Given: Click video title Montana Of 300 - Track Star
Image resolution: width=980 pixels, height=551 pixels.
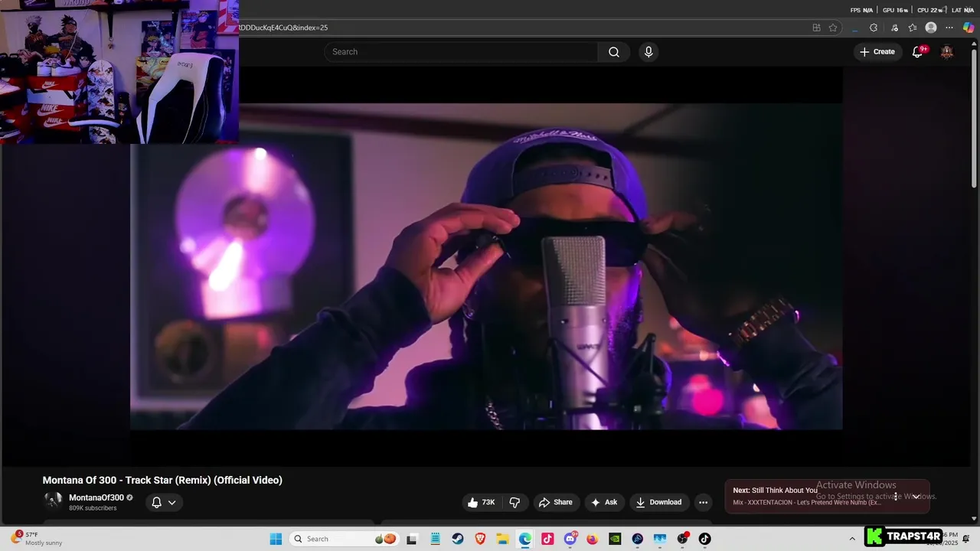Looking at the screenshot, I should (162, 481).
